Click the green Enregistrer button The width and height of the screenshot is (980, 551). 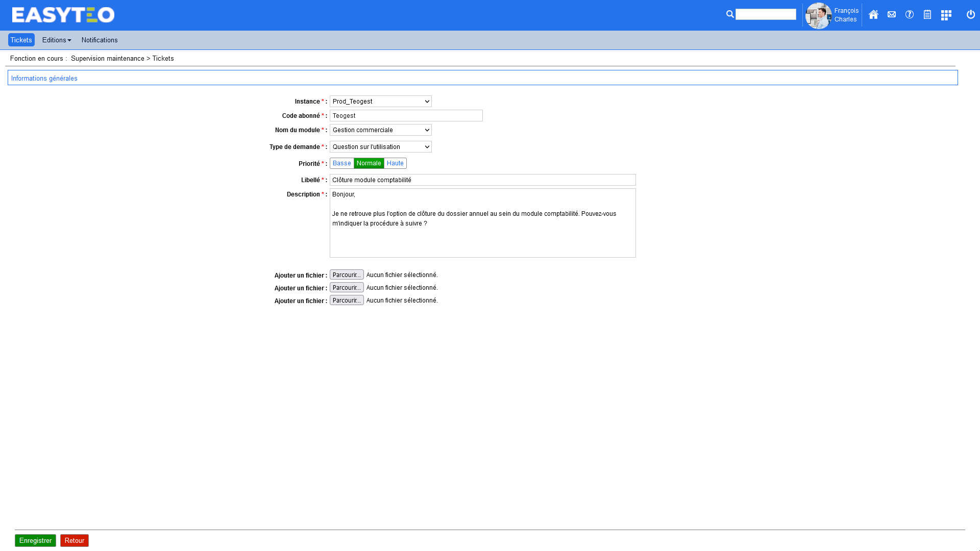(35, 540)
